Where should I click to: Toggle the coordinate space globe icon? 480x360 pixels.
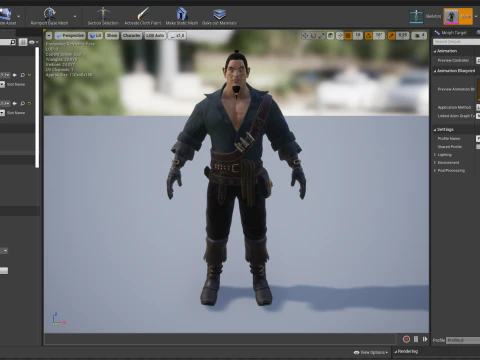(330, 35)
